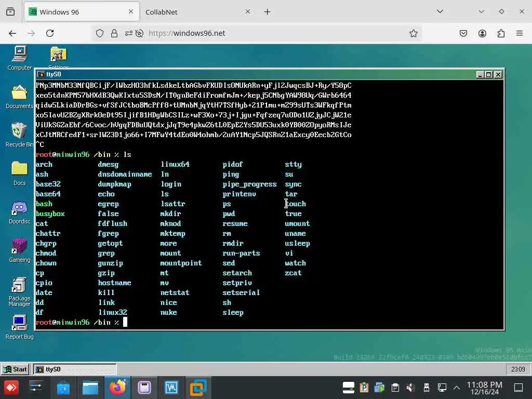Open the Documents folder icon
532x399 pixels.
pos(19,96)
